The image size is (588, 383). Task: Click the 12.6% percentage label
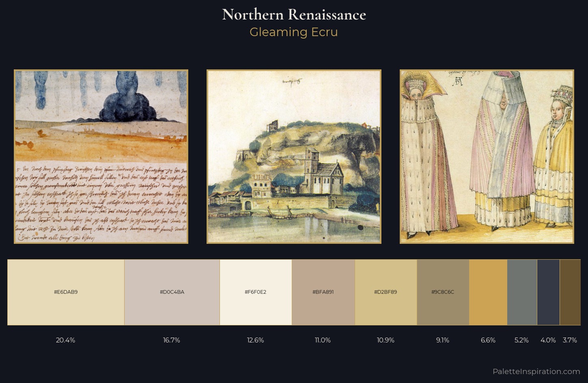[x=256, y=340]
